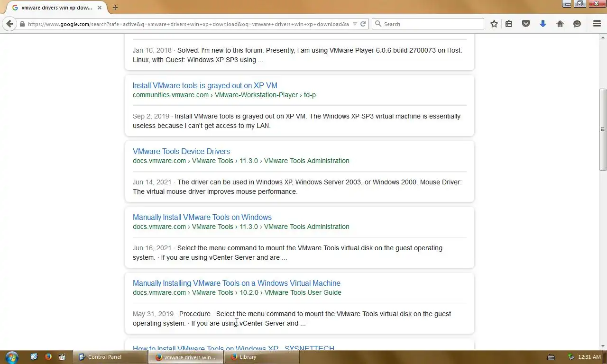Click the 'Jun 14, 2021' driver snippet
The image size is (607, 364).
click(x=297, y=187)
